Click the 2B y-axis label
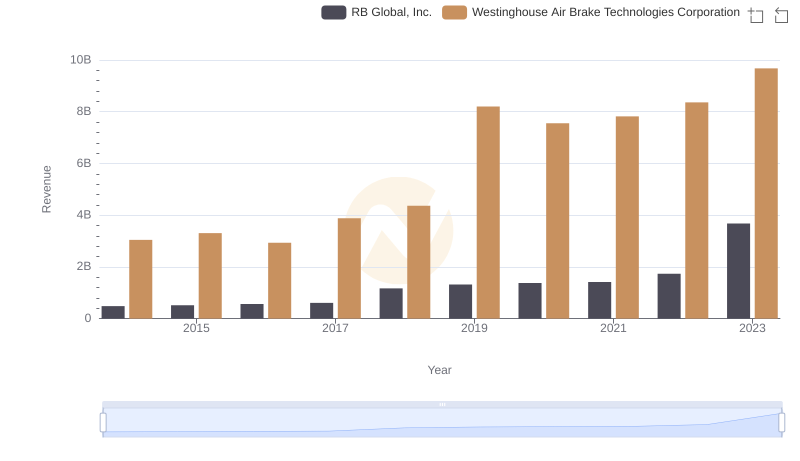 click(84, 266)
